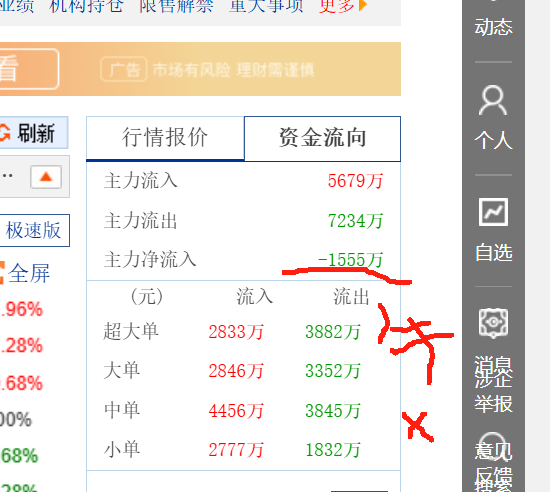Click the 全屏 fullscreen link

29,273
